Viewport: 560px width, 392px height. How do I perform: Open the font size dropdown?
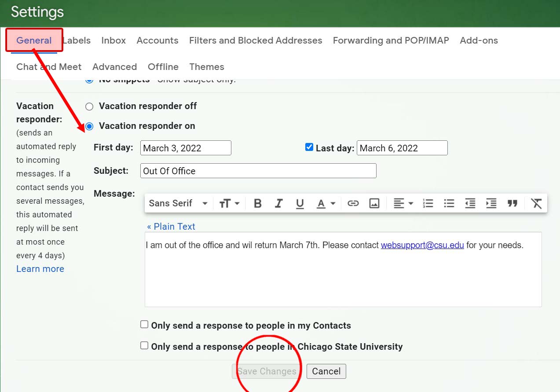click(x=229, y=203)
